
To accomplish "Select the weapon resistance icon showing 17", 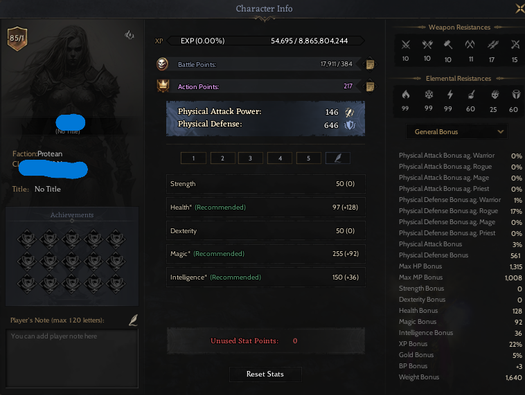I will (x=492, y=45).
